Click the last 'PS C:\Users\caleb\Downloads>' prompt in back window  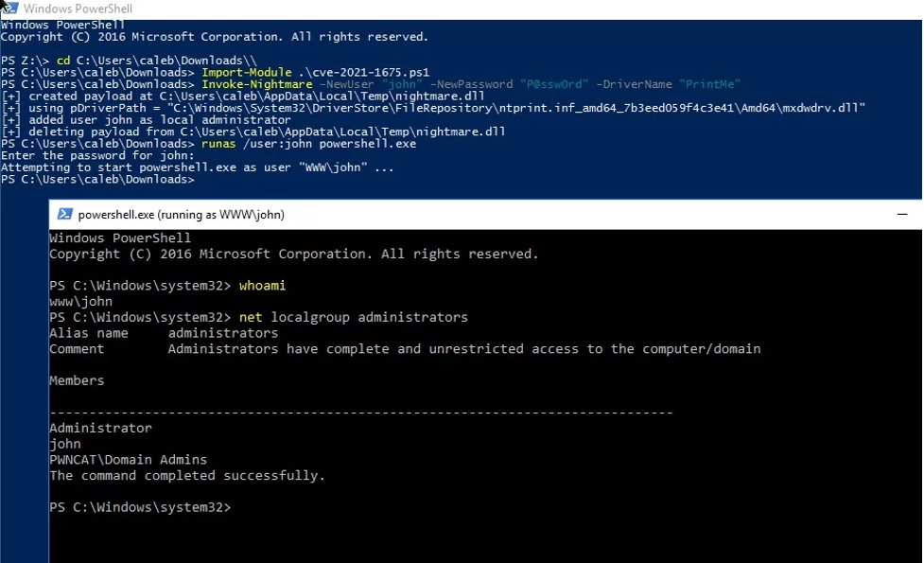(x=97, y=179)
